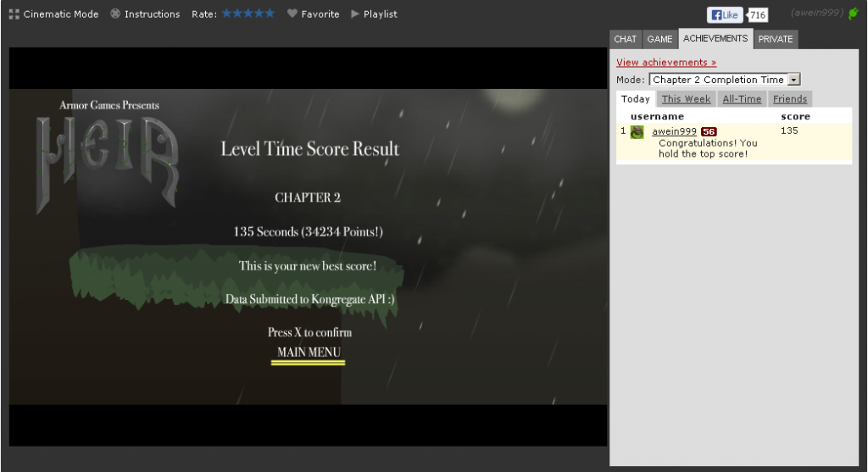Click the HEIR game logo

click(108, 165)
